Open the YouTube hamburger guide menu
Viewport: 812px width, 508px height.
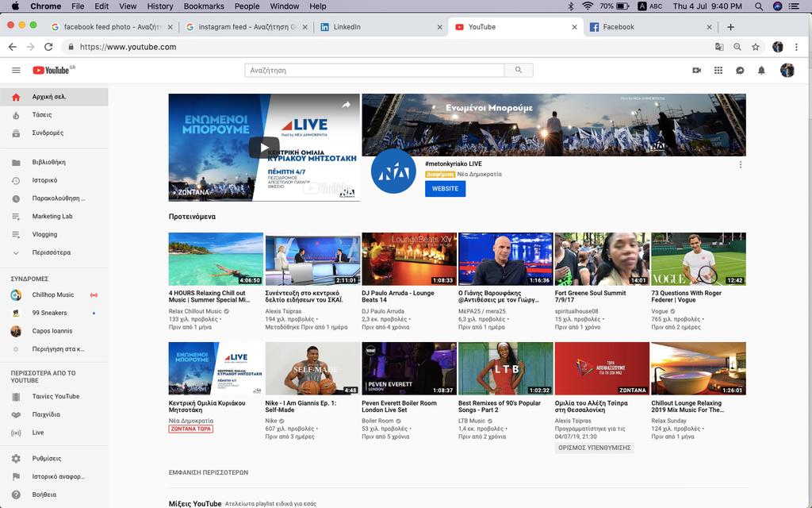click(x=16, y=71)
